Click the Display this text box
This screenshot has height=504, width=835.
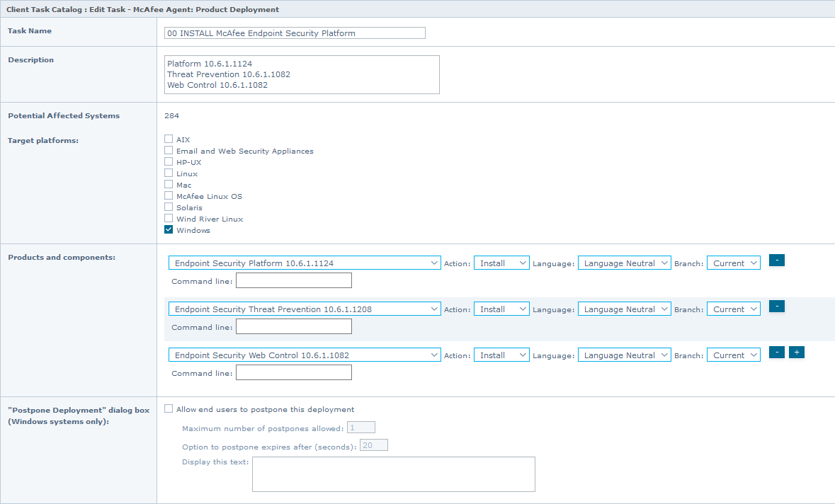pyautogui.click(x=393, y=474)
